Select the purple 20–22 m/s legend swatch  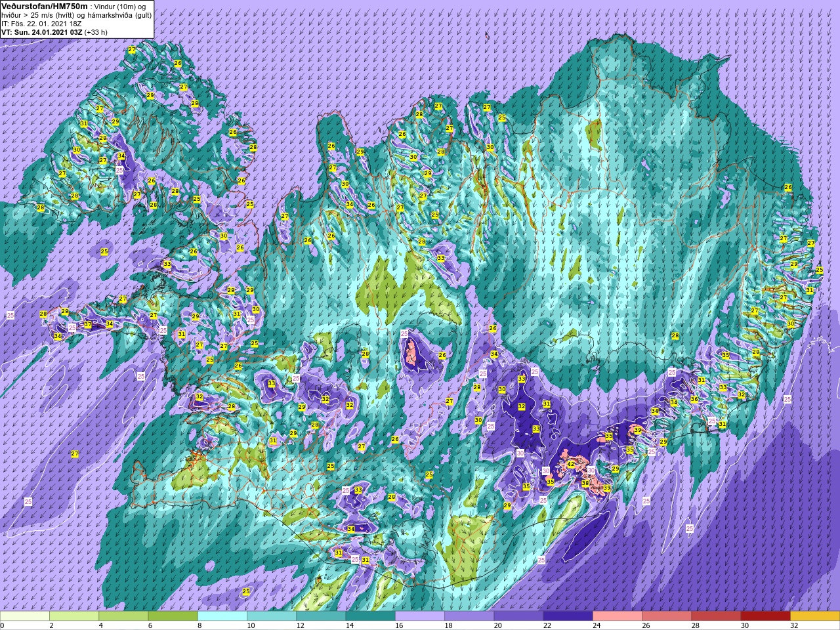point(519,616)
